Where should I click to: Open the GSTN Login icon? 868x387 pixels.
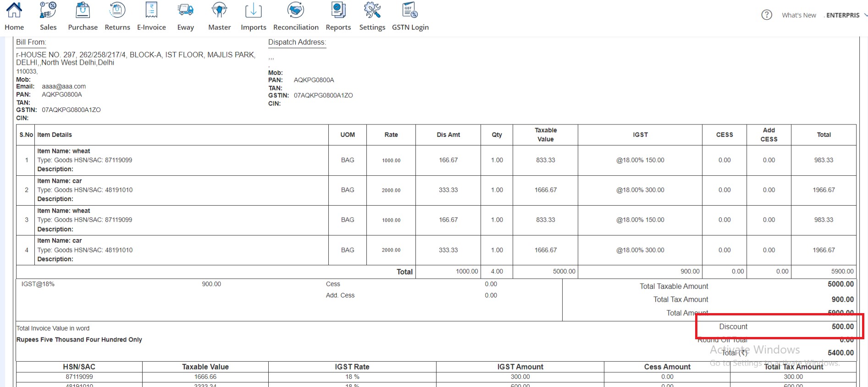tap(410, 10)
